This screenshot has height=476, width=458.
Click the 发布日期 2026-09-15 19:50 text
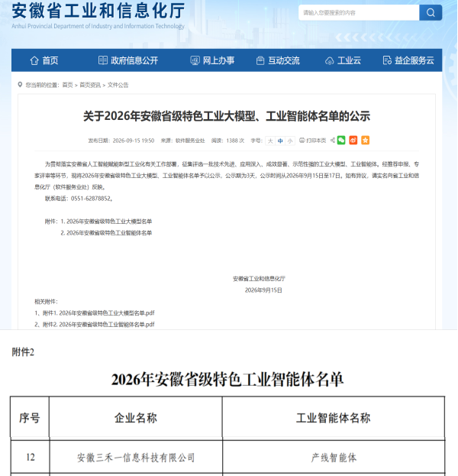pyautogui.click(x=121, y=141)
